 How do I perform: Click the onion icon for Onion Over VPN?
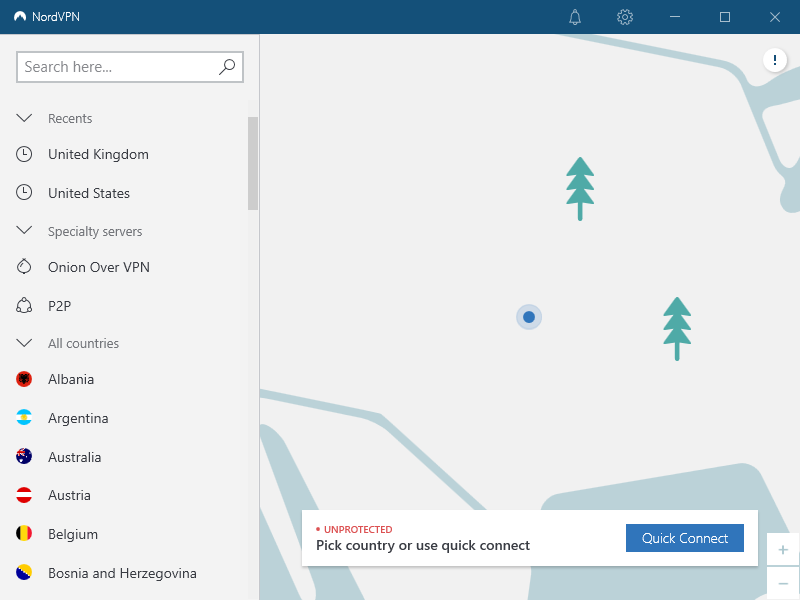point(24,266)
